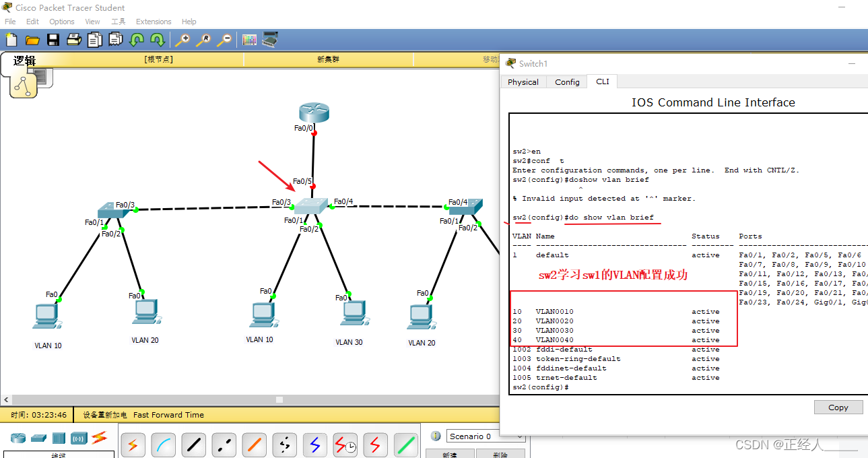Click the 新建 scenario button
Viewport: 868px width, 458px height.
[450, 453]
